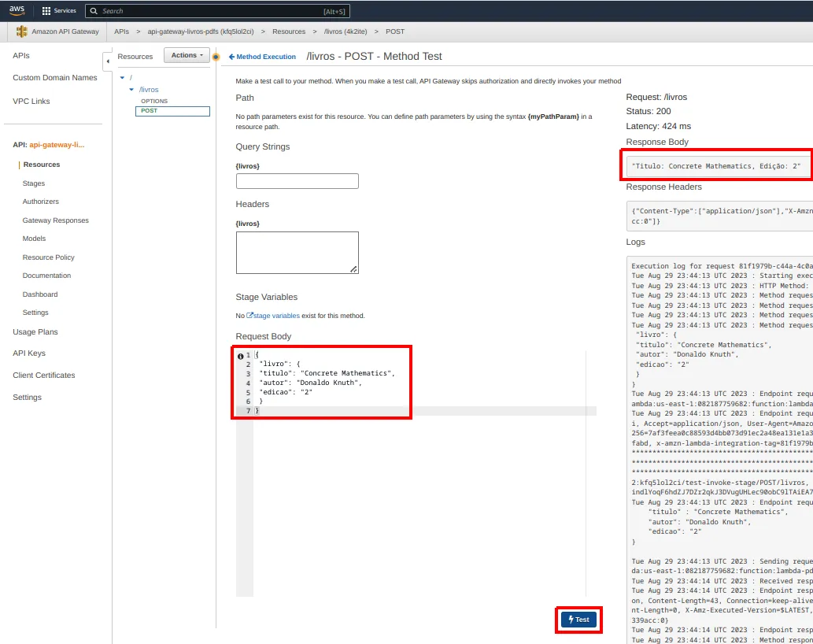This screenshot has width=813, height=644.
Task: Select Resources in the API menu
Action: (42, 165)
